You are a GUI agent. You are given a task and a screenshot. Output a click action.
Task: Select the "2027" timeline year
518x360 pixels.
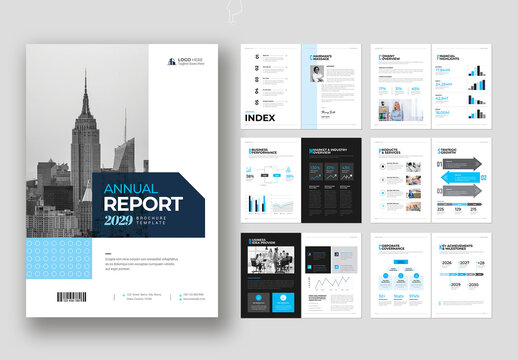point(464,263)
